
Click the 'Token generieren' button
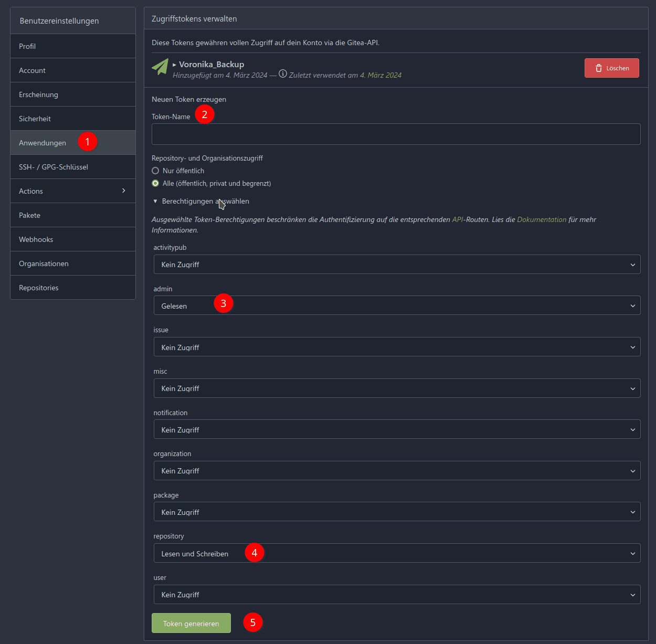[x=191, y=623]
